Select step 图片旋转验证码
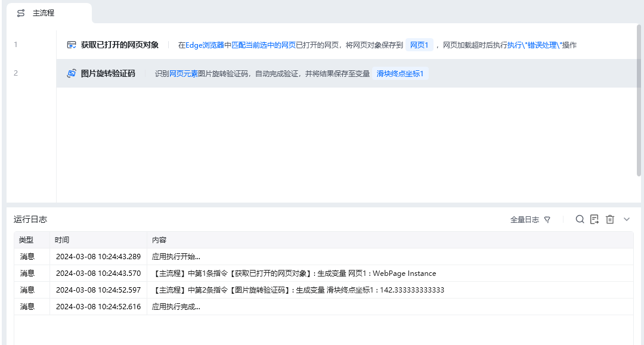This screenshot has height=345, width=644. [349, 73]
